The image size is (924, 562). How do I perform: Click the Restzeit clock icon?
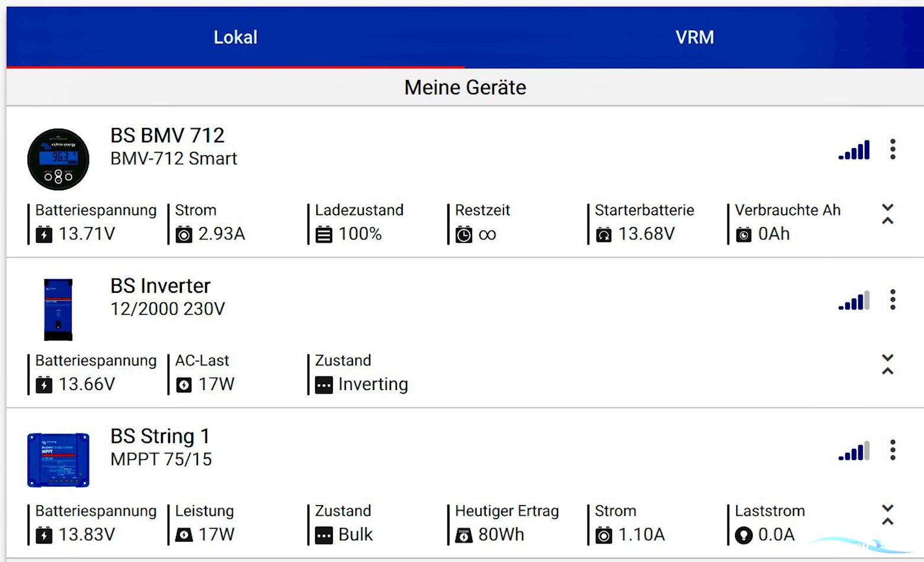tap(464, 235)
